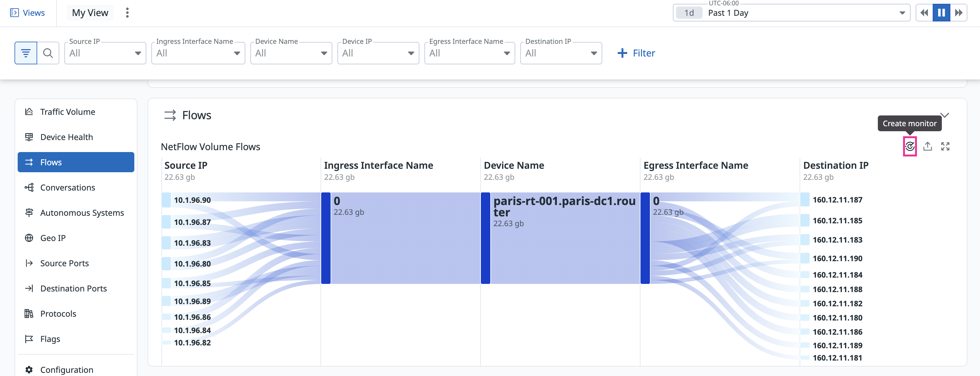Screen dimensions: 980x376
Task: Switch to the Flags view
Action: 50,339
